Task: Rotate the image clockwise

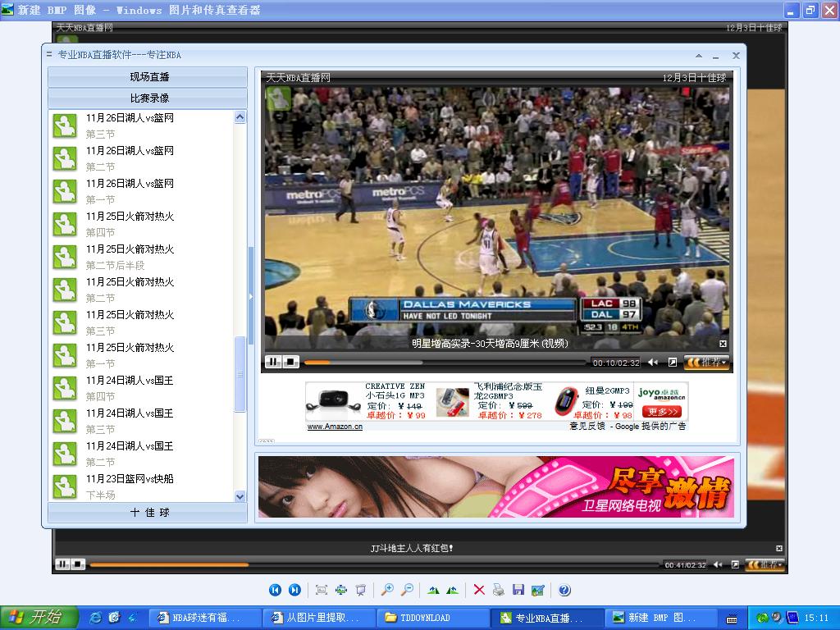Action: click(433, 591)
